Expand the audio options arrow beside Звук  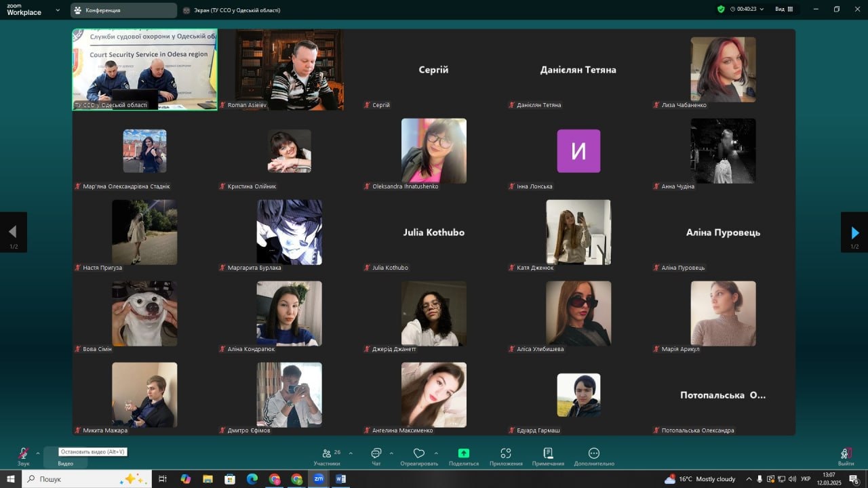point(38,453)
